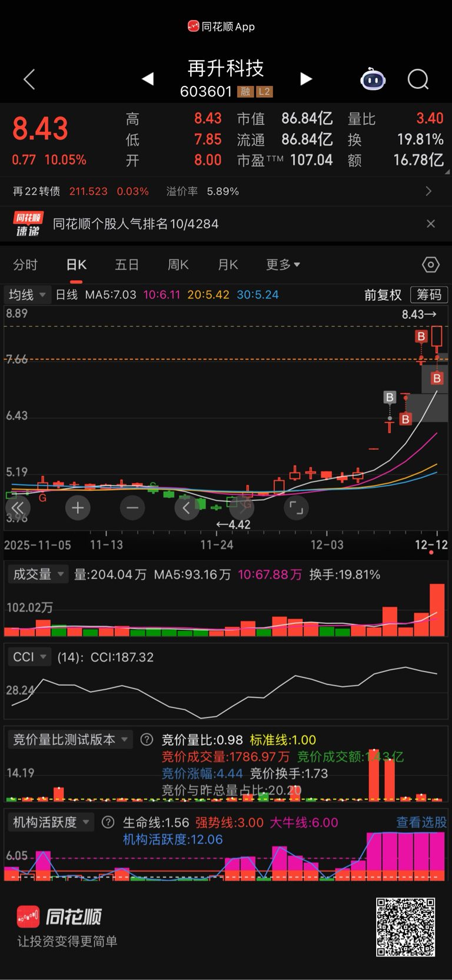Tap the 市盈TTM 107.04 value
This screenshot has height=980, width=452.
[311, 160]
